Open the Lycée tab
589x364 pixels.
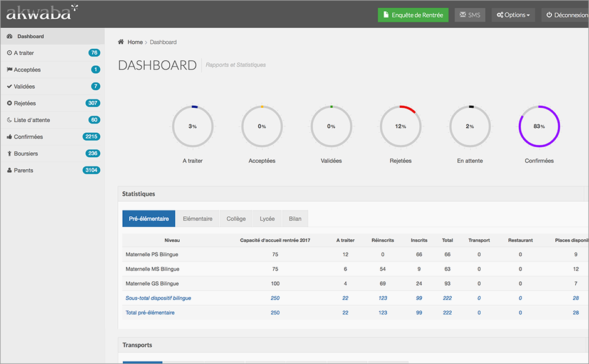(x=267, y=219)
